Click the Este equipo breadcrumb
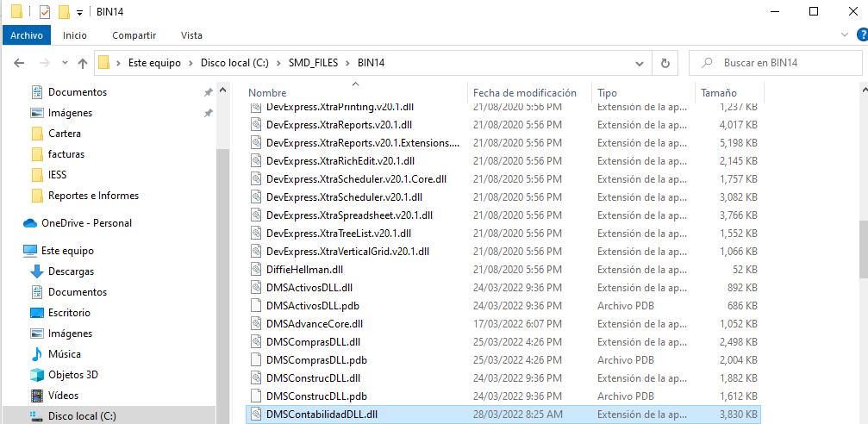This screenshot has width=868, height=424. tap(154, 63)
